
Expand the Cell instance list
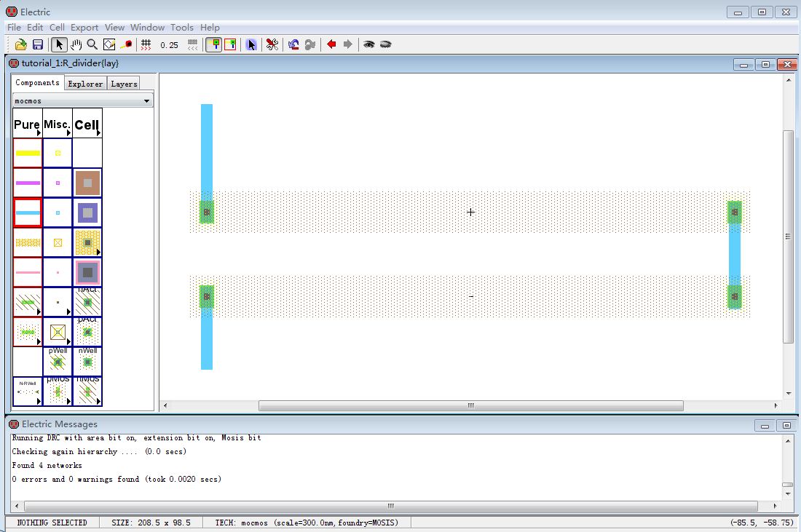(x=87, y=124)
